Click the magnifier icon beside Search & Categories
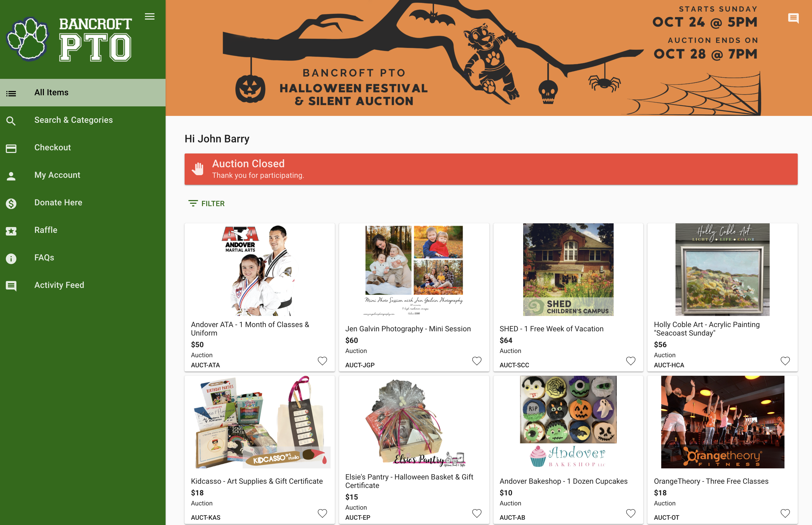This screenshot has height=525, width=812. pyautogui.click(x=11, y=121)
